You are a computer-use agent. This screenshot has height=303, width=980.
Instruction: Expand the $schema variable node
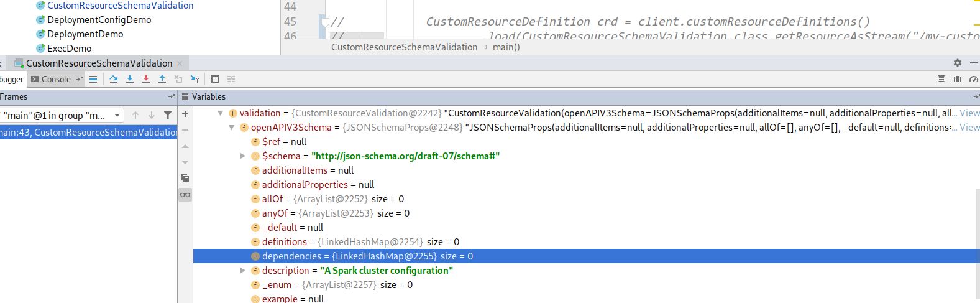pyautogui.click(x=243, y=156)
